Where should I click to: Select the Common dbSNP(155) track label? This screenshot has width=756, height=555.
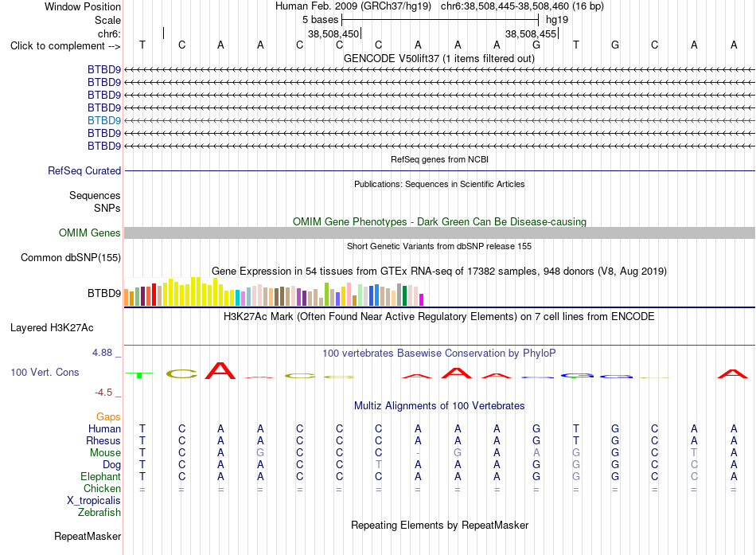[x=71, y=258]
